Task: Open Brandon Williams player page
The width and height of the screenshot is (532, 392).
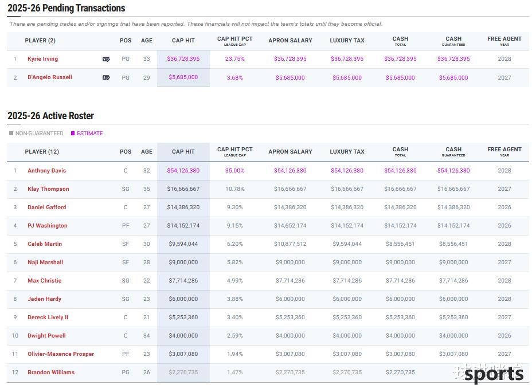Action: click(51, 372)
